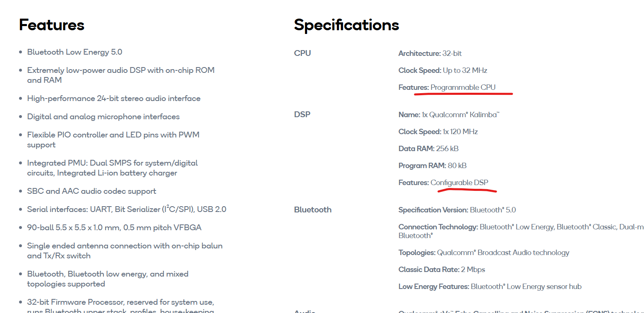Screen dimensions: 644x313
Task: Click the 90-ball VFBGA package bullet
Action: [114, 228]
